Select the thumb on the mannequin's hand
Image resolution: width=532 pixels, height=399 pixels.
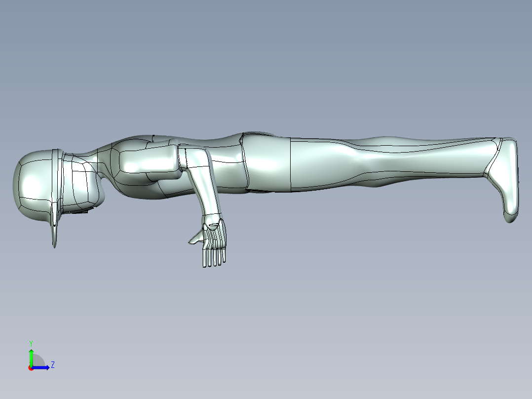point(195,239)
